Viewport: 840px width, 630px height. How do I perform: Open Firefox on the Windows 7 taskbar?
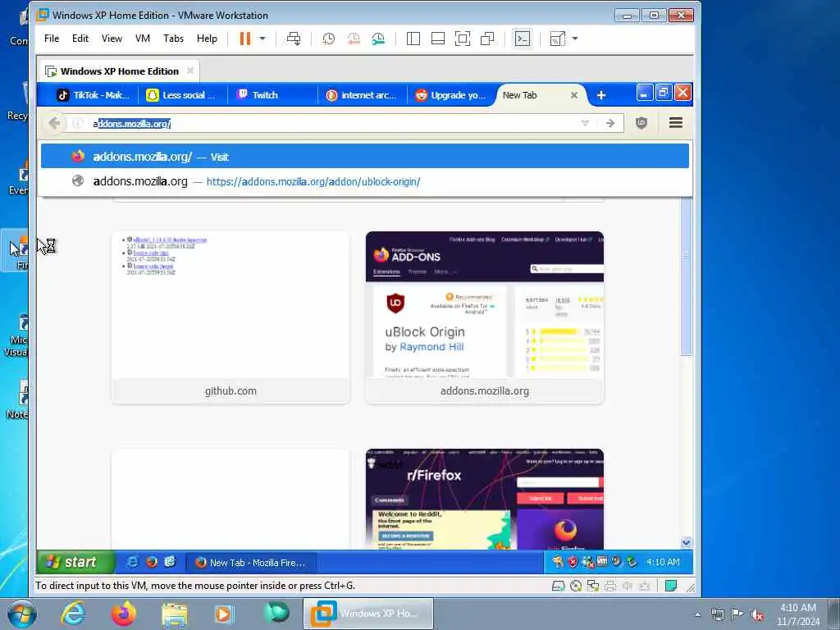tap(124, 614)
